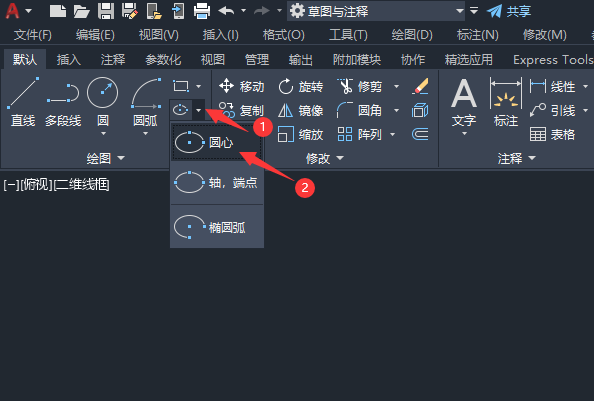
Task: Switch to the 注释 ribbon tab
Action: pyautogui.click(x=113, y=59)
